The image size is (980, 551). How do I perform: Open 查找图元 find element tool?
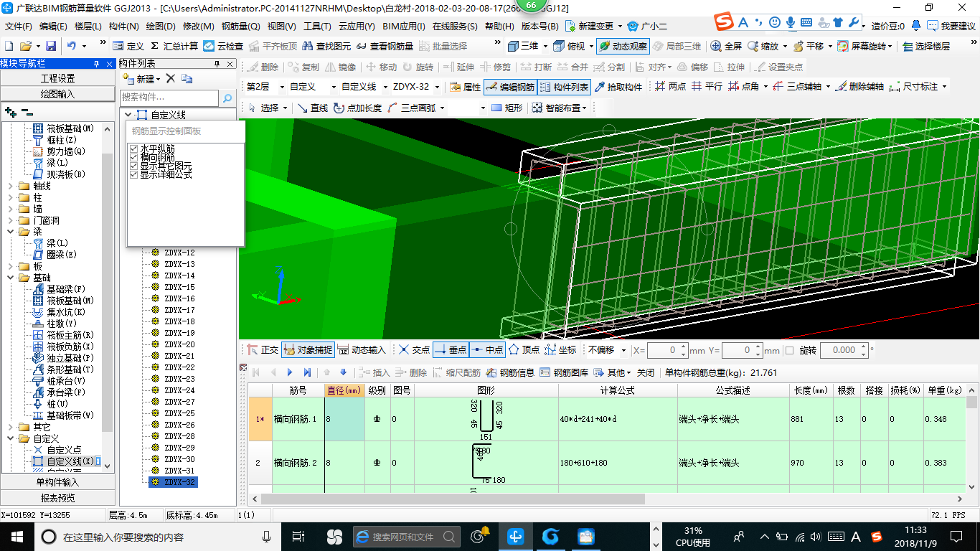327,46
